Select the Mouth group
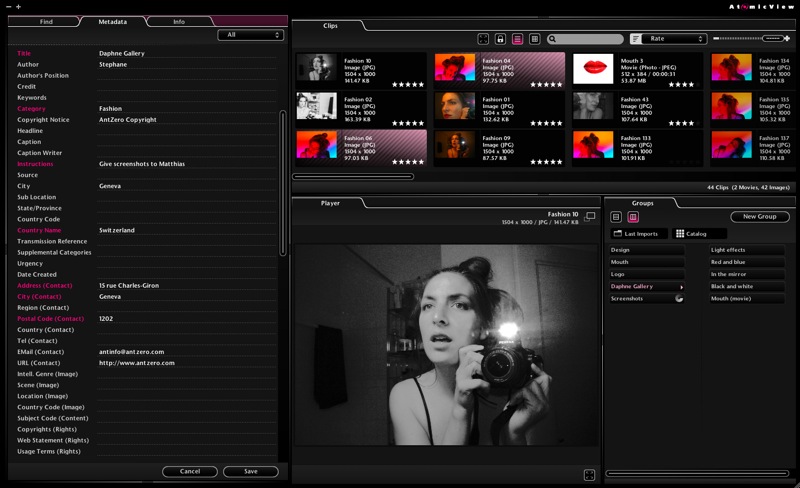 coord(646,262)
